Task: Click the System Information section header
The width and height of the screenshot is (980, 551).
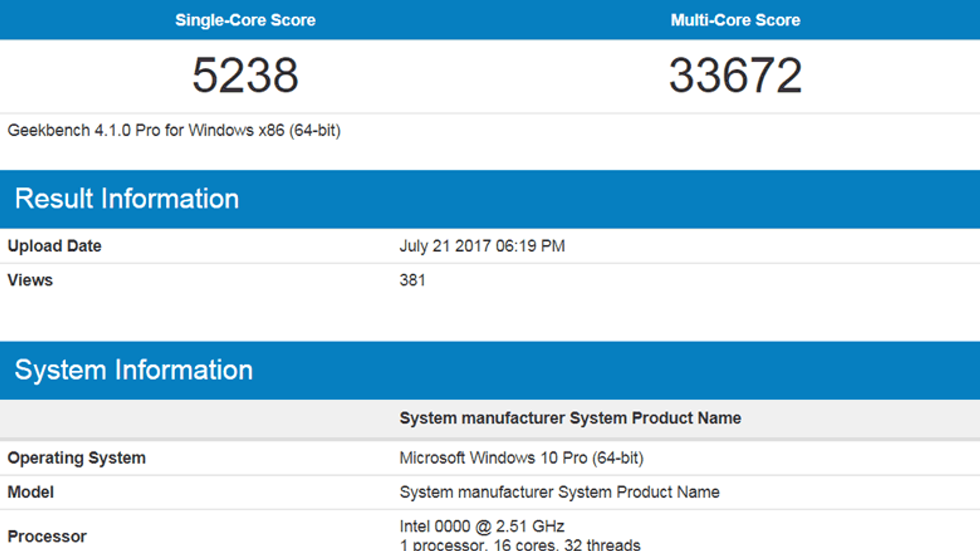Action: click(x=134, y=370)
